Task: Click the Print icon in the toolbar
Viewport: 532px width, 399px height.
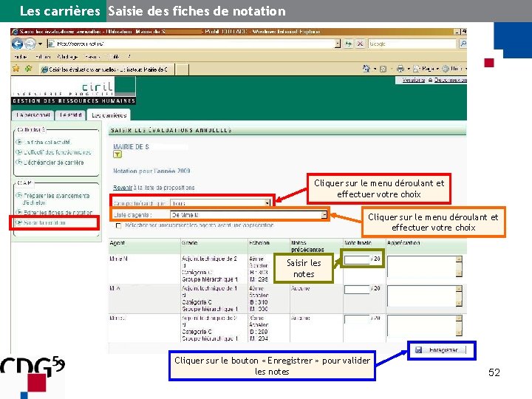Action: (400, 69)
